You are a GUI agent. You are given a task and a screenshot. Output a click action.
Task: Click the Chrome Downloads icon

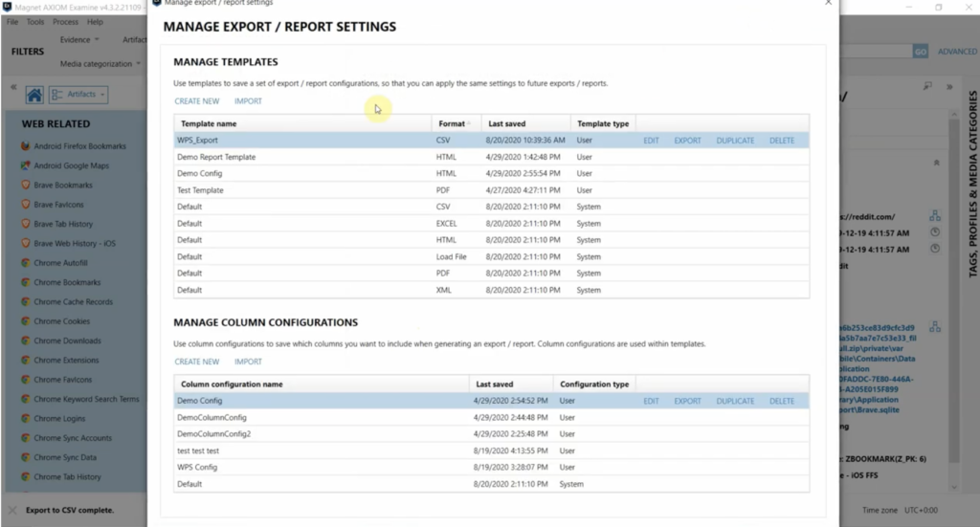coord(26,340)
